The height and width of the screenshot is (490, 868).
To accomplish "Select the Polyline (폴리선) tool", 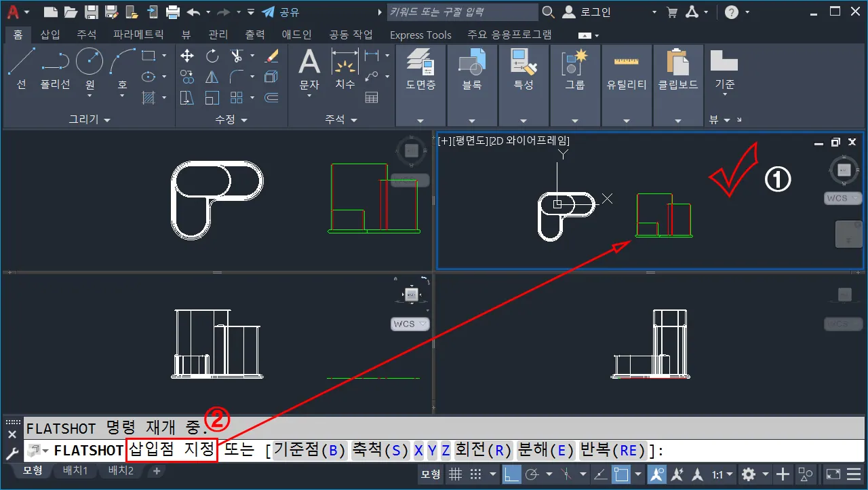I will click(x=56, y=69).
